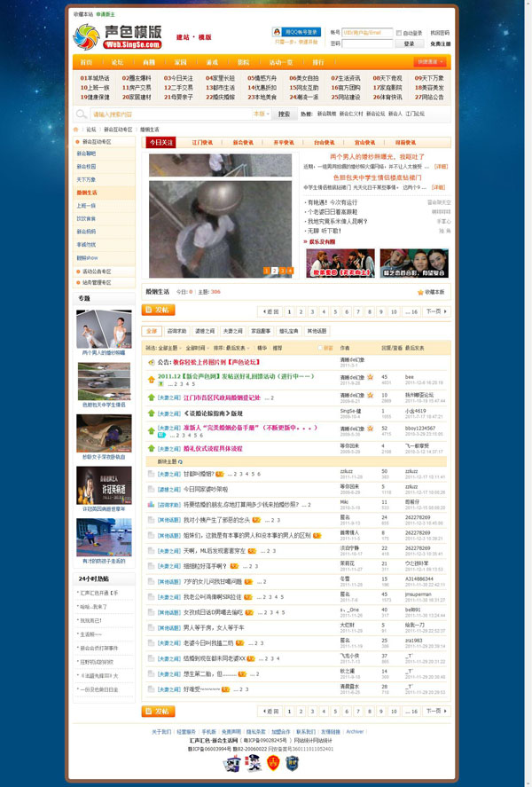Select slide 1 on the image carousel
This screenshot has width=532, height=787.
click(x=267, y=271)
